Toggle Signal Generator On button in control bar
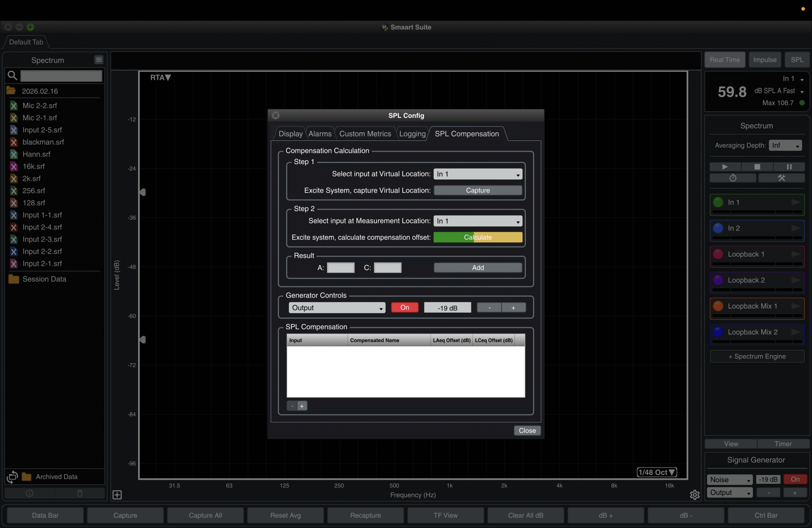This screenshot has width=812, height=528. pos(795,479)
